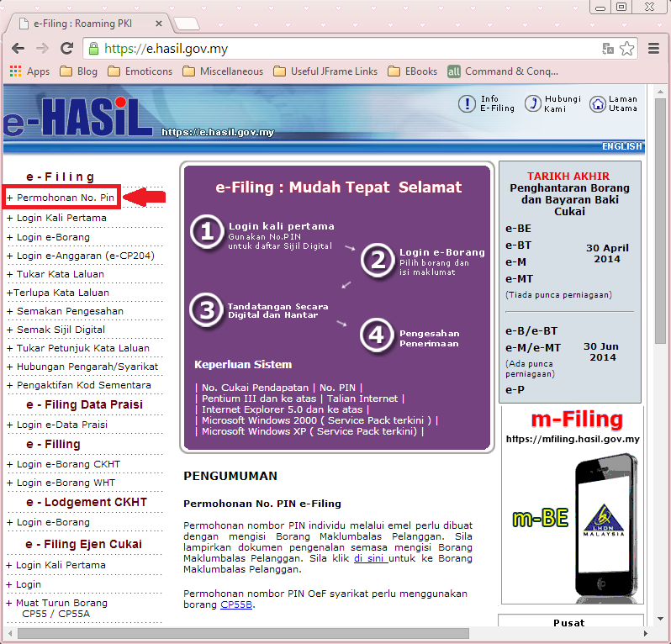Expand Login Kali Pertama under e-Filing

[61, 218]
